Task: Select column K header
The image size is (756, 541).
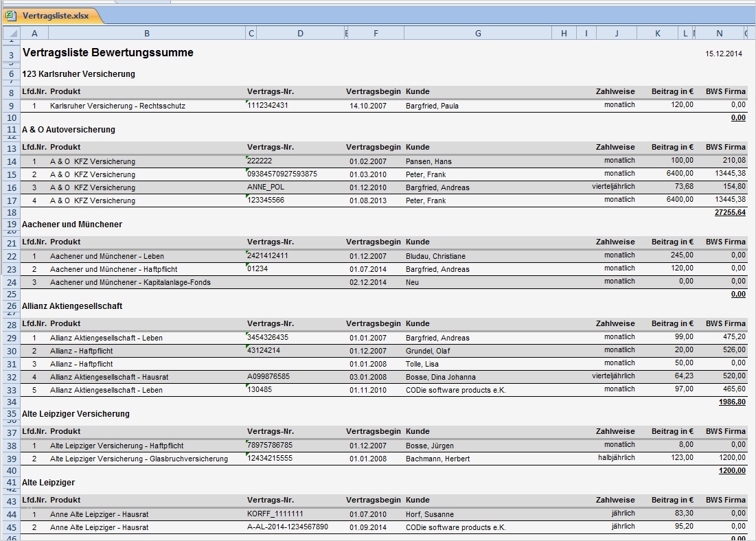Action: point(658,33)
